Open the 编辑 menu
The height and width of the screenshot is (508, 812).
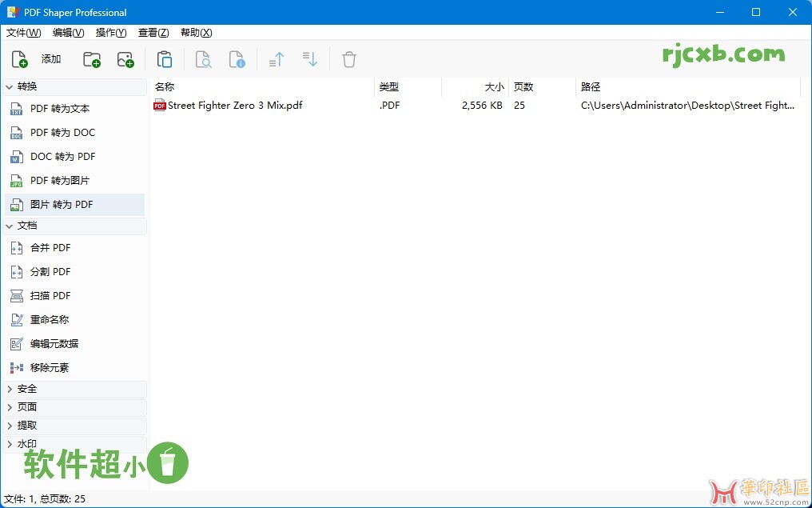pyautogui.click(x=69, y=33)
